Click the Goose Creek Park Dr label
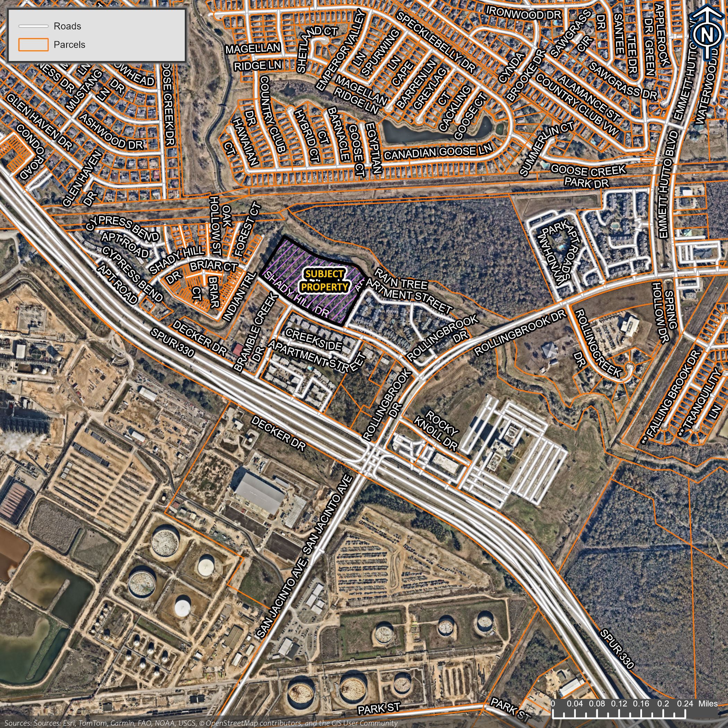The width and height of the screenshot is (728, 728). (x=588, y=176)
